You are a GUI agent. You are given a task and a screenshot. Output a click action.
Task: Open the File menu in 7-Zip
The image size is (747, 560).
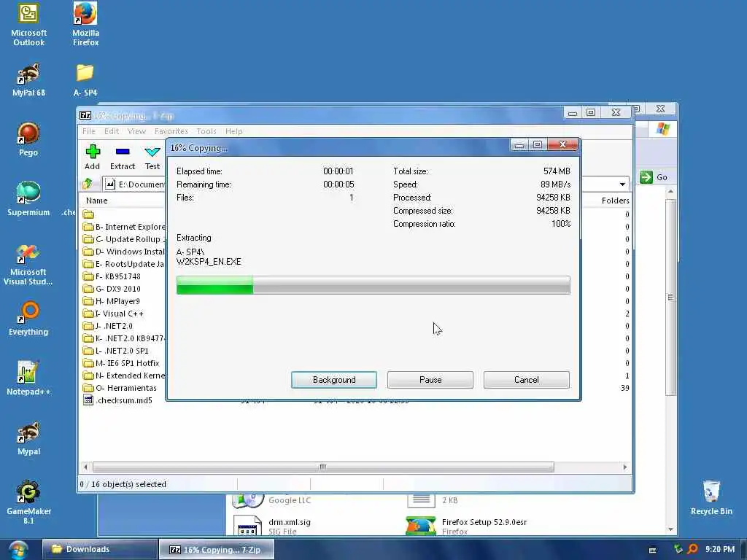(88, 131)
